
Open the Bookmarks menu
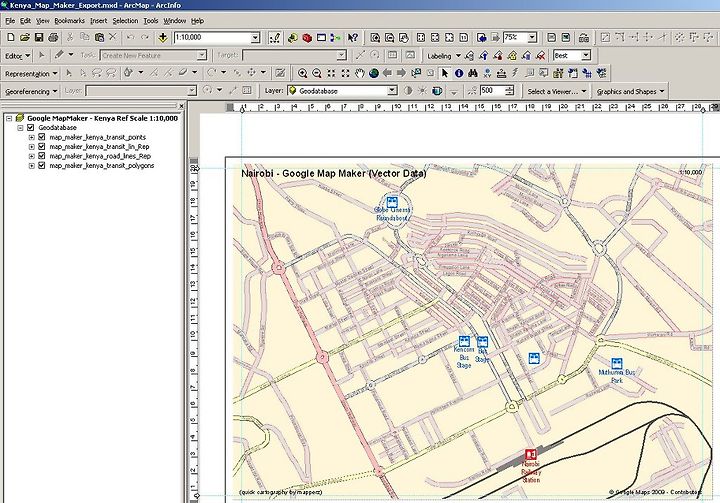tap(69, 21)
